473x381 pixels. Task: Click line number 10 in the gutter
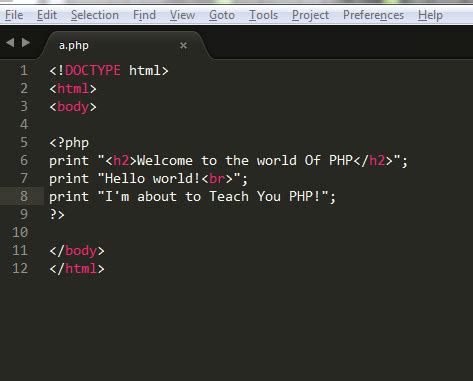20,232
